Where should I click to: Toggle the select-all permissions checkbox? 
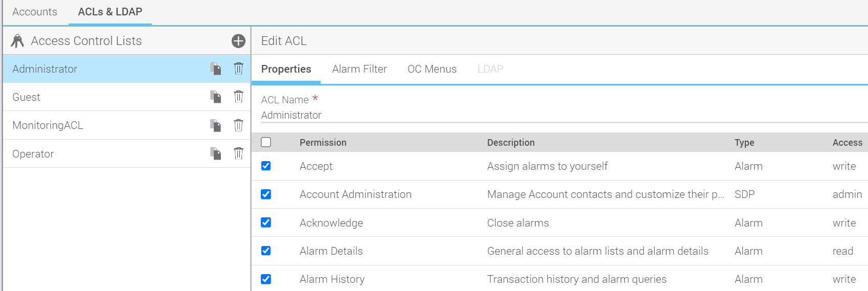(x=266, y=142)
